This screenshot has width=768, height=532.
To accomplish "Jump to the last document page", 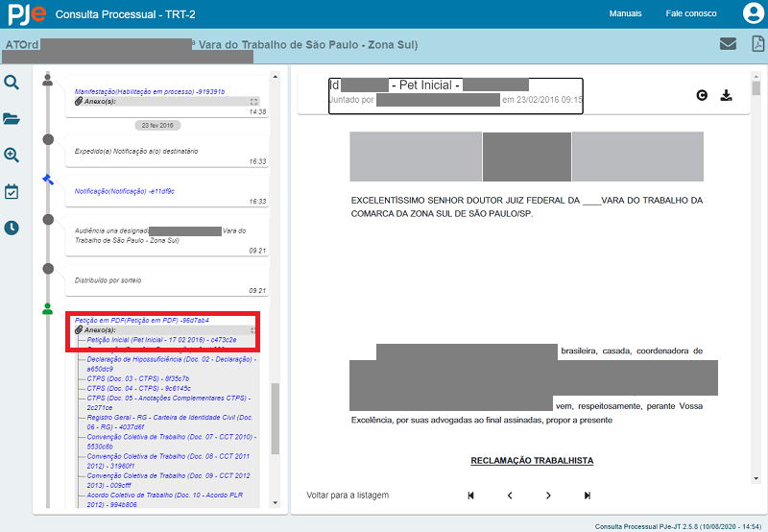I will (587, 496).
